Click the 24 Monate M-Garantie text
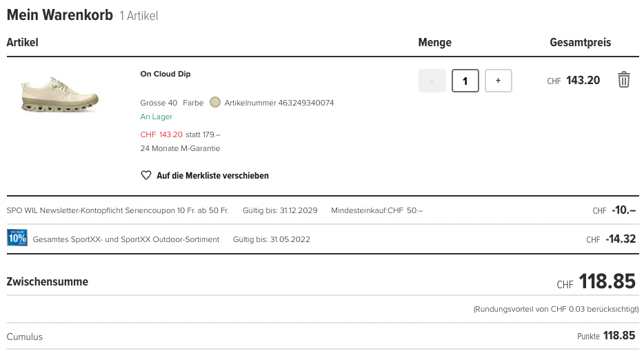Image resolution: width=644 pixels, height=351 pixels. click(180, 148)
